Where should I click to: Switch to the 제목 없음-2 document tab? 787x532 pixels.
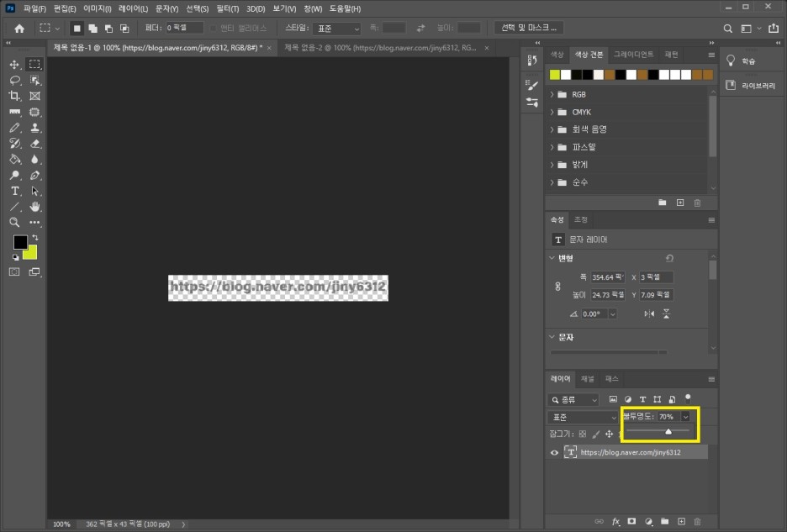click(x=380, y=48)
